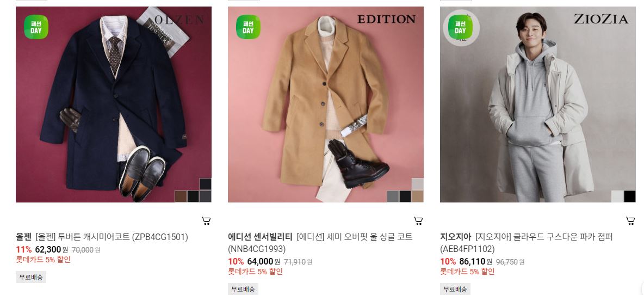644x295 pixels.
Task: Click 에디션 센서빌리티 brand name link
Action: (260, 237)
